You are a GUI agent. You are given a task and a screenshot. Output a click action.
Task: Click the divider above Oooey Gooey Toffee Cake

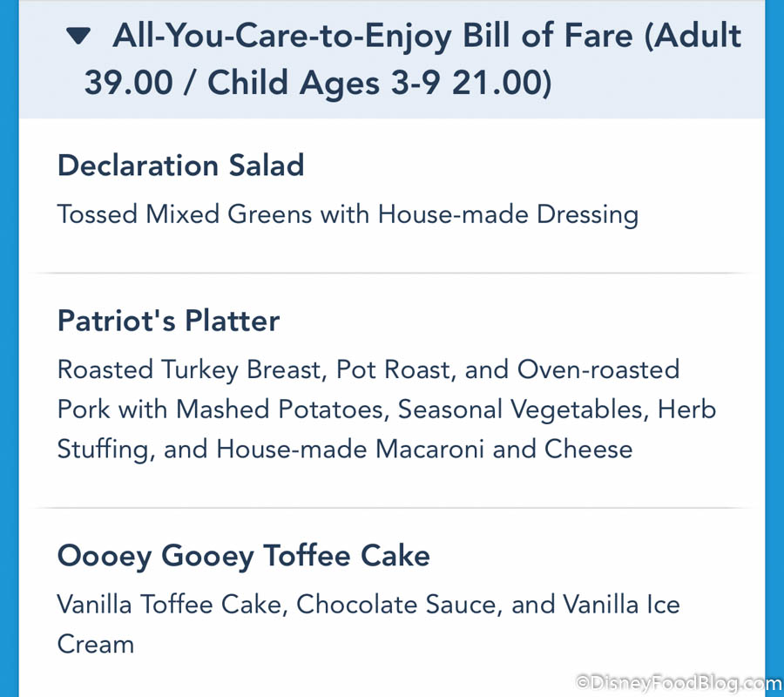click(392, 507)
